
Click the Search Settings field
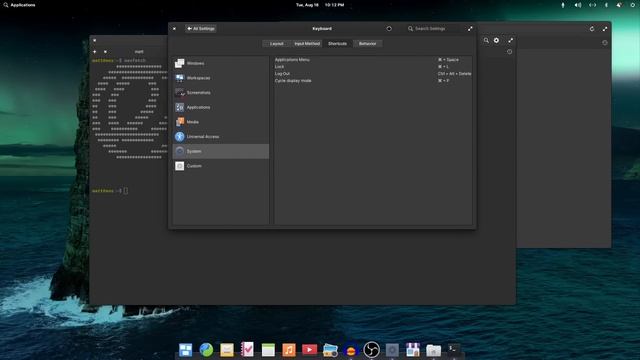click(x=434, y=29)
